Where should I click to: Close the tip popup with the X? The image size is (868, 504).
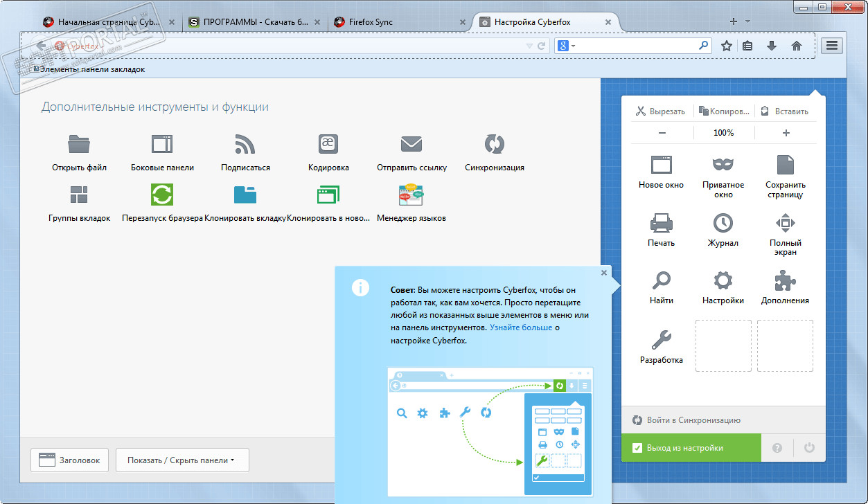[x=604, y=273]
